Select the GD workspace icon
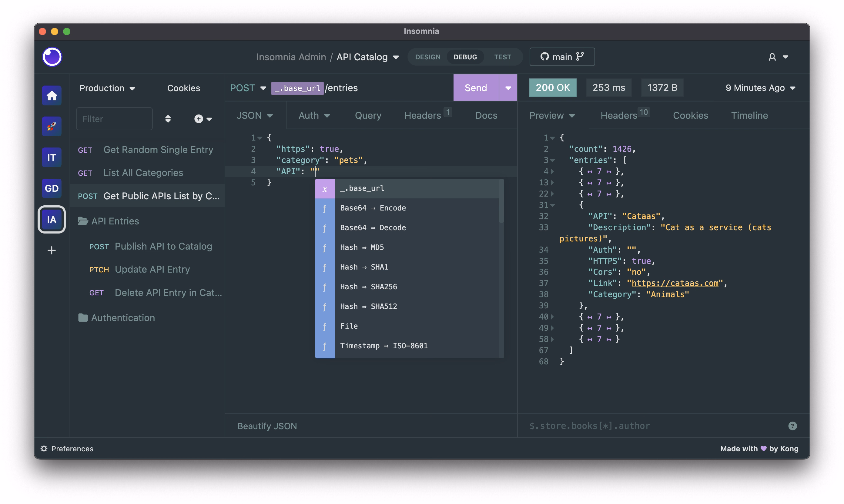The width and height of the screenshot is (844, 504). point(52,188)
